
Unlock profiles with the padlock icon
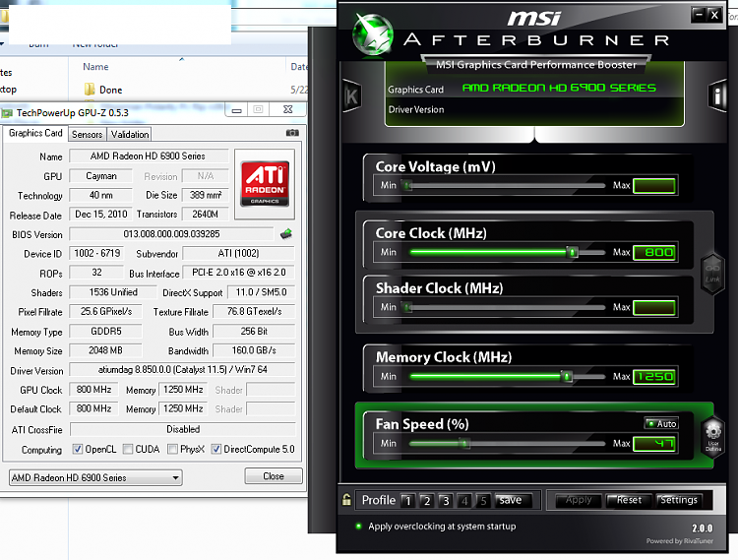point(346,499)
